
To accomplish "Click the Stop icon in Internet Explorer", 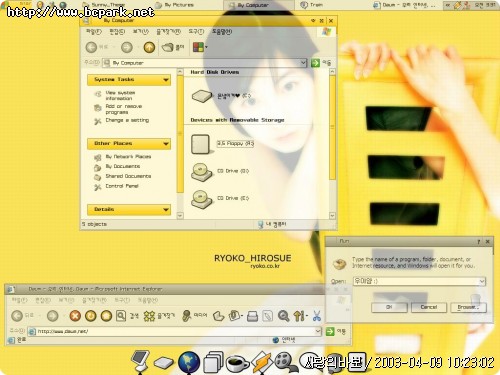I will click(x=75, y=316).
